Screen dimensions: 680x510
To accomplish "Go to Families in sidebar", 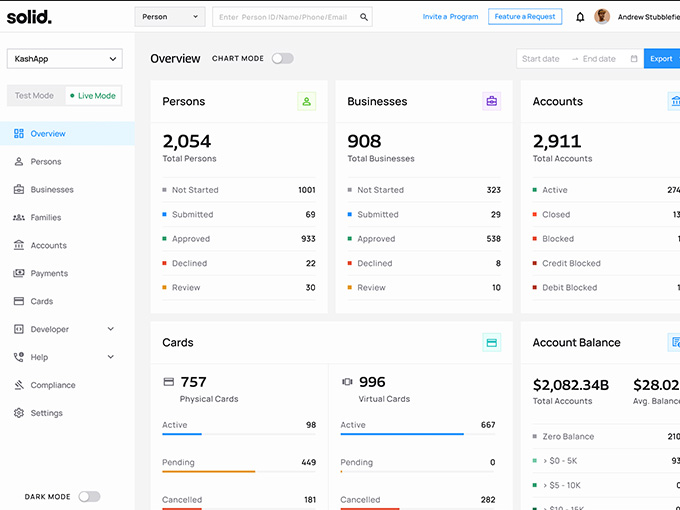I will (x=46, y=217).
